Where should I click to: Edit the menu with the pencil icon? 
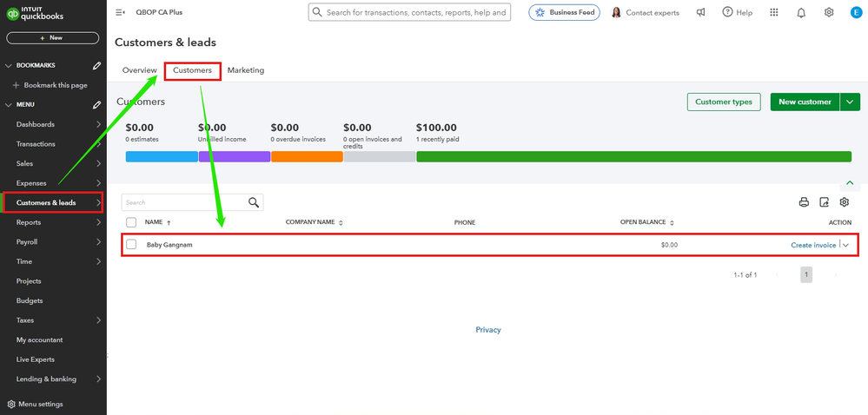click(x=96, y=104)
